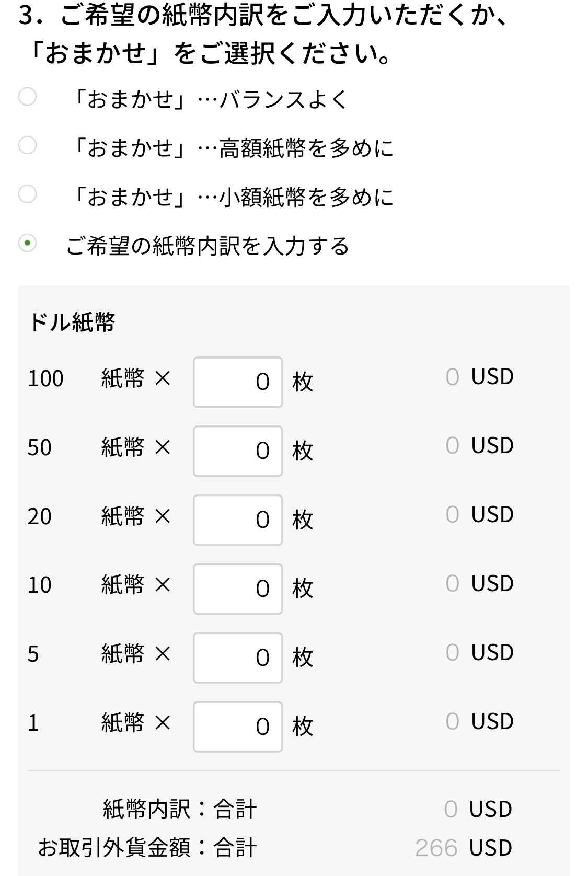This screenshot has width=588, height=876.
Task: Click the 高額紙幣を多めに label text
Action: pyautogui.click(x=233, y=148)
